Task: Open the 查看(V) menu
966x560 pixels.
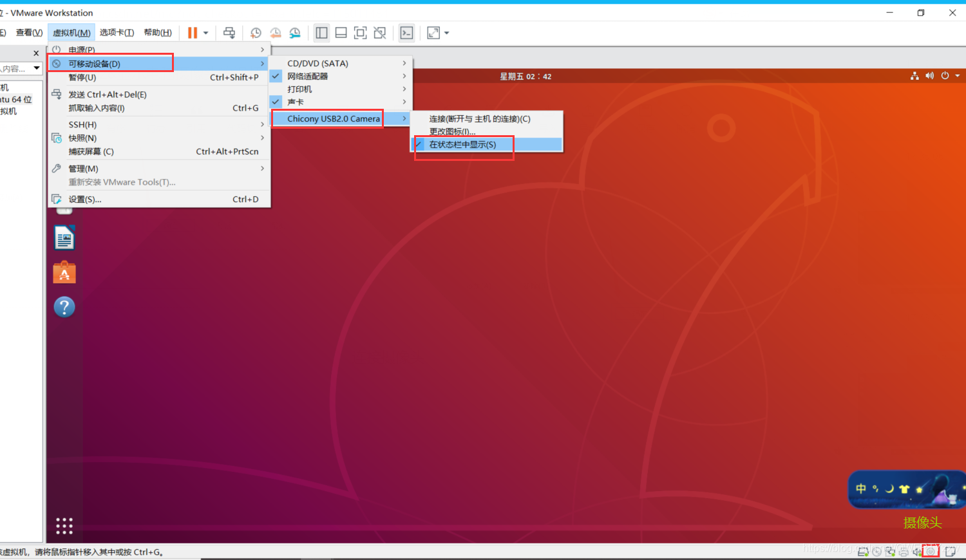Action: tap(29, 32)
